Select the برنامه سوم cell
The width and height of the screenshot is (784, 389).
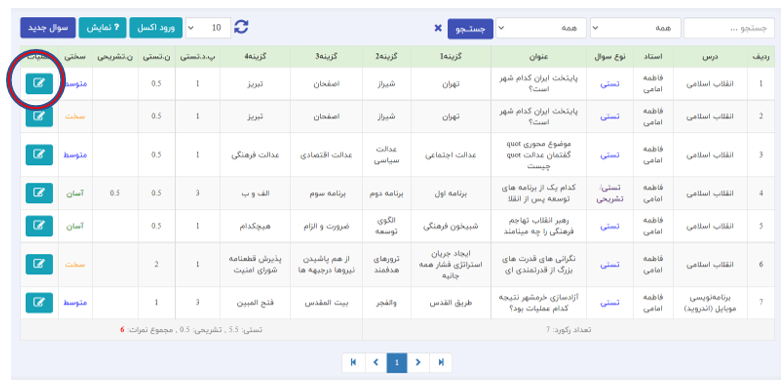[x=326, y=192]
